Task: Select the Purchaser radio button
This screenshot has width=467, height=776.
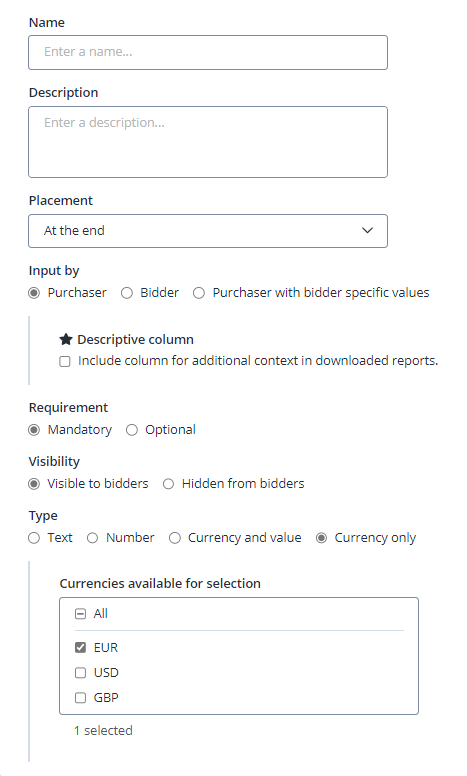Action: [x=34, y=293]
